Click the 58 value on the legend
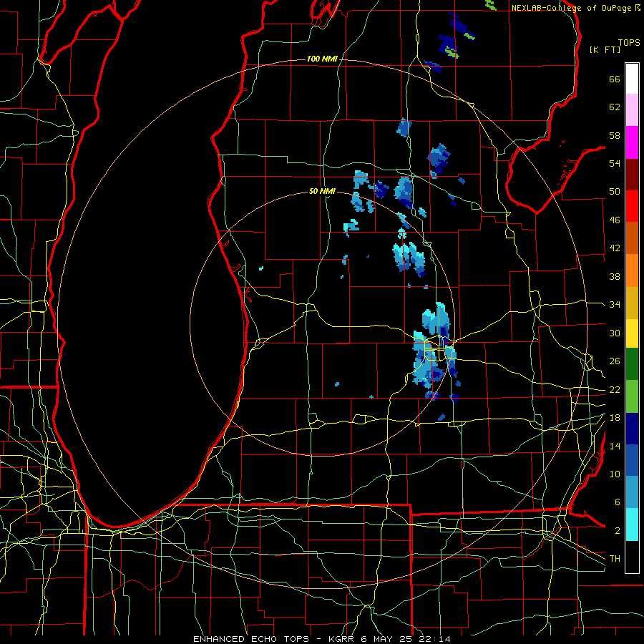The image size is (644, 644). point(615,135)
